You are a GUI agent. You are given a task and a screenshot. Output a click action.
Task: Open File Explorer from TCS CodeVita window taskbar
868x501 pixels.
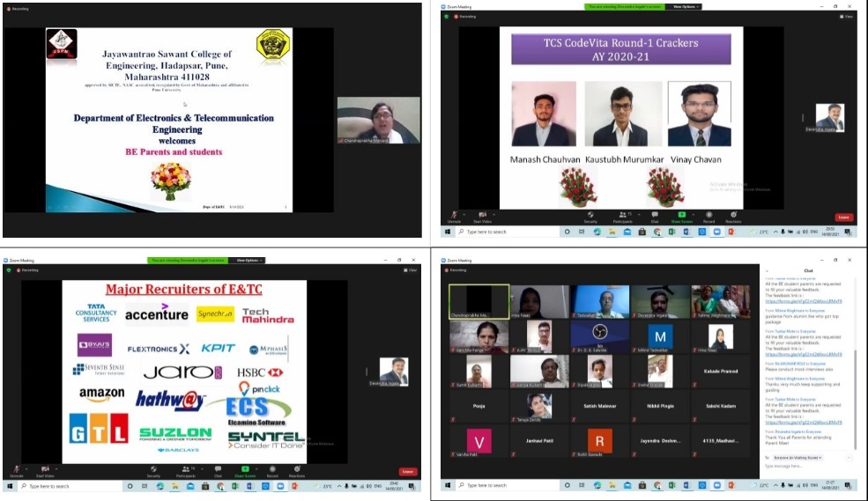click(612, 232)
